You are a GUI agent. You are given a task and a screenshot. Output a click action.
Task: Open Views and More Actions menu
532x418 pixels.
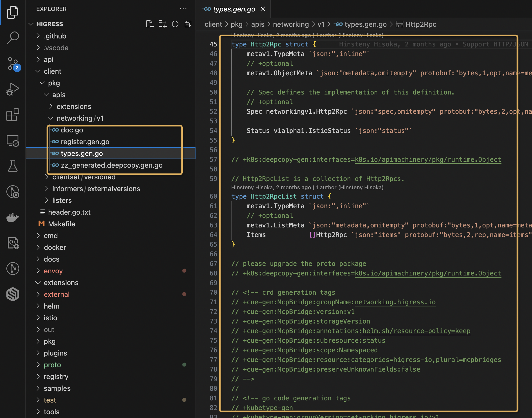pyautogui.click(x=183, y=9)
